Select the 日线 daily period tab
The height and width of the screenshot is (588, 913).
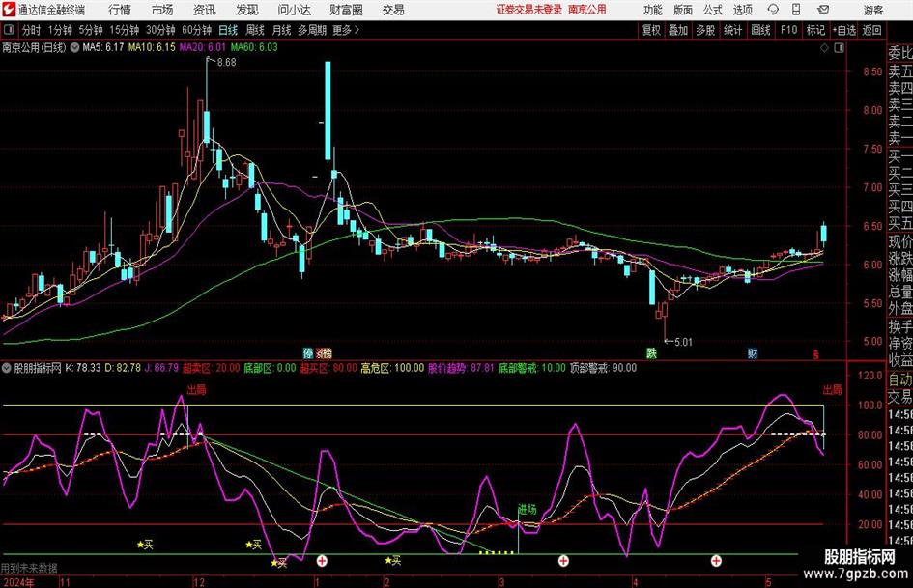[x=228, y=30]
